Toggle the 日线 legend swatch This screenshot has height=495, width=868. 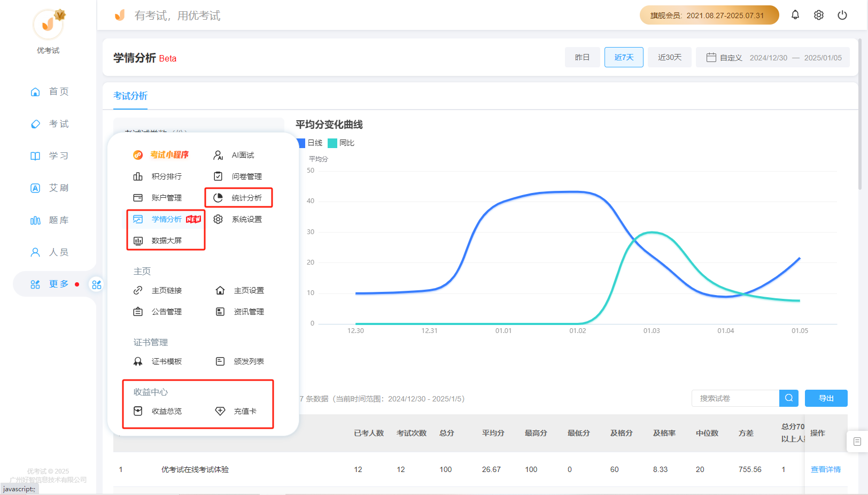click(x=301, y=143)
